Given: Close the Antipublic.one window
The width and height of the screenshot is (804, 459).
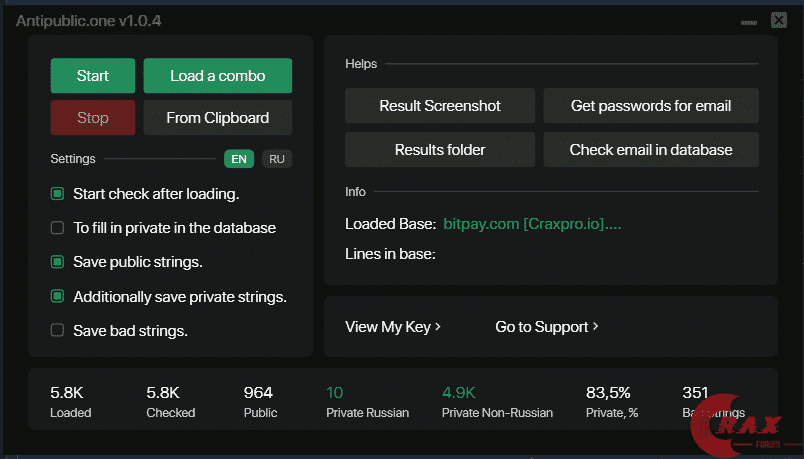Looking at the screenshot, I should coord(779,19).
